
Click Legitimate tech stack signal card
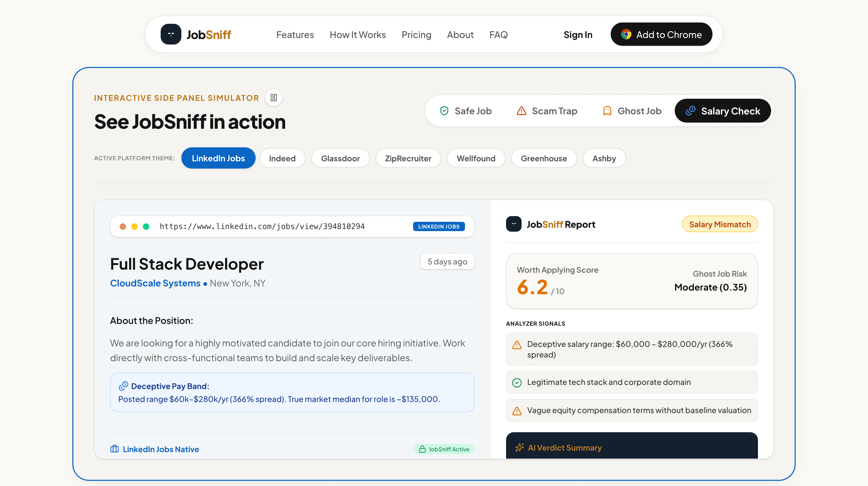632,382
